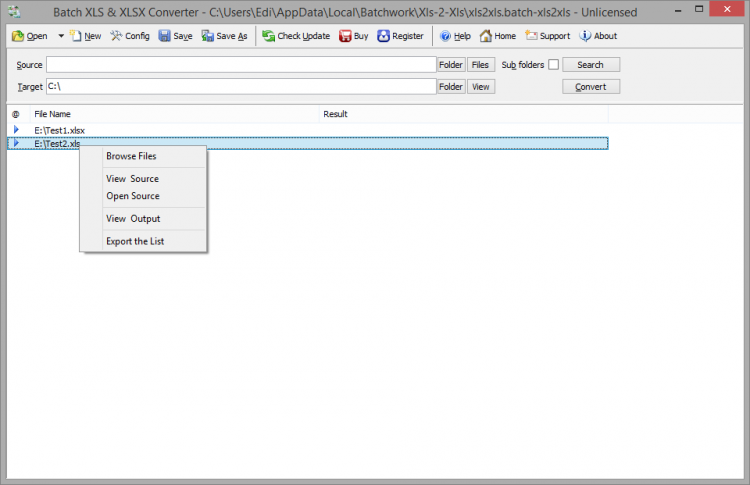Screen dimensions: 750x485
Task: Click the About info icon
Action: click(x=585, y=36)
